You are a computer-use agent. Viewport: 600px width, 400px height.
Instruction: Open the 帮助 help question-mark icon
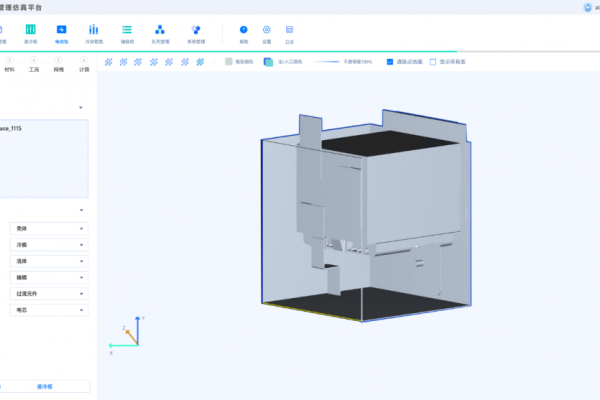pyautogui.click(x=243, y=31)
